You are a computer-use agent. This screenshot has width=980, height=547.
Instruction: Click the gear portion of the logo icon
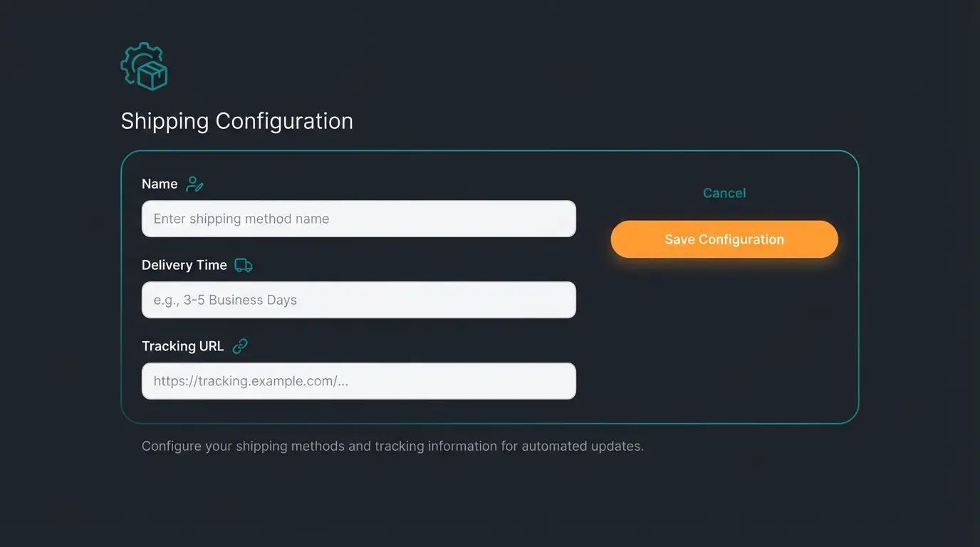(x=135, y=57)
